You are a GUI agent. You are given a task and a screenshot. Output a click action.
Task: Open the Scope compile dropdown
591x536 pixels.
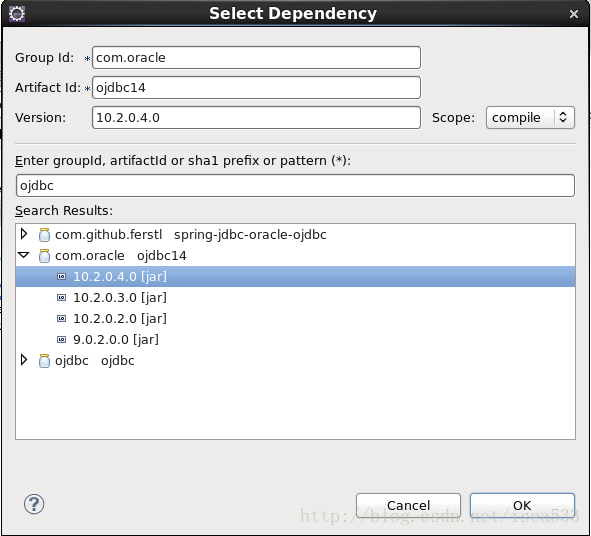click(x=530, y=118)
